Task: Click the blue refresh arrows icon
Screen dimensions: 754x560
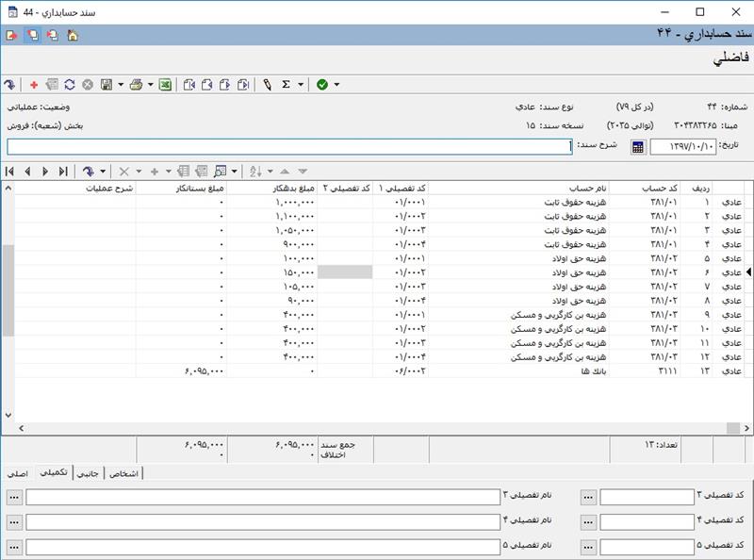Action: pyautogui.click(x=70, y=85)
